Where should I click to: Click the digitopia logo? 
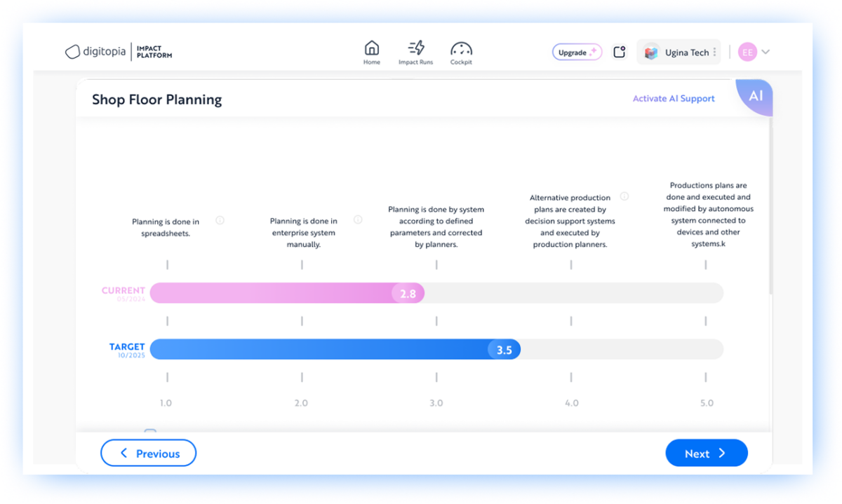(96, 52)
